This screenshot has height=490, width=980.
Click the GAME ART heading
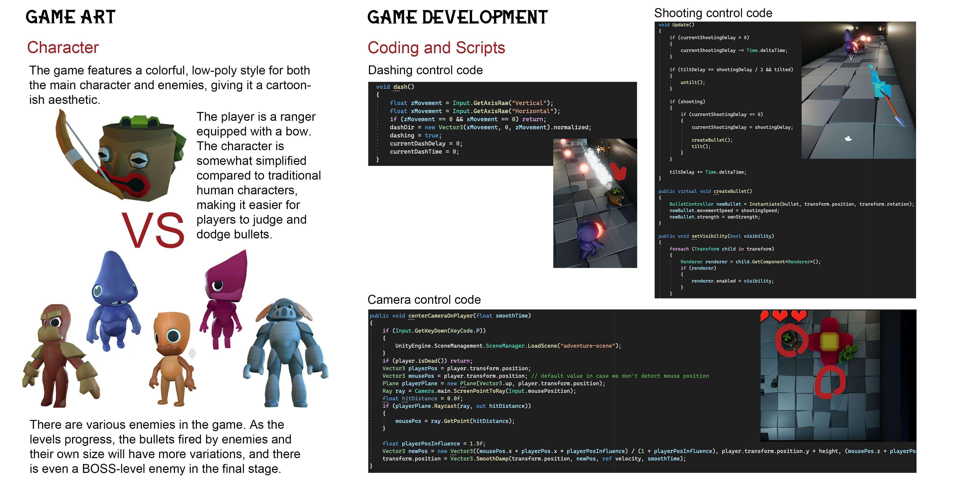pos(70,17)
